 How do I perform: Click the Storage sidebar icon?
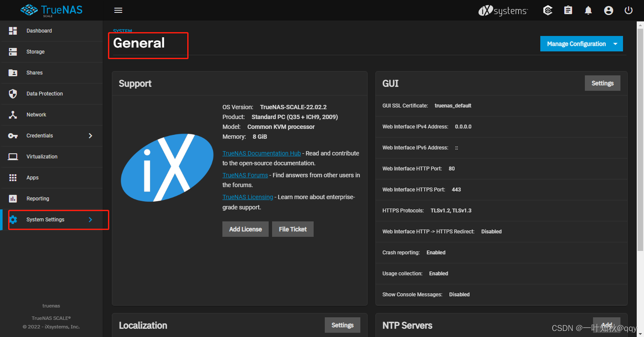13,52
